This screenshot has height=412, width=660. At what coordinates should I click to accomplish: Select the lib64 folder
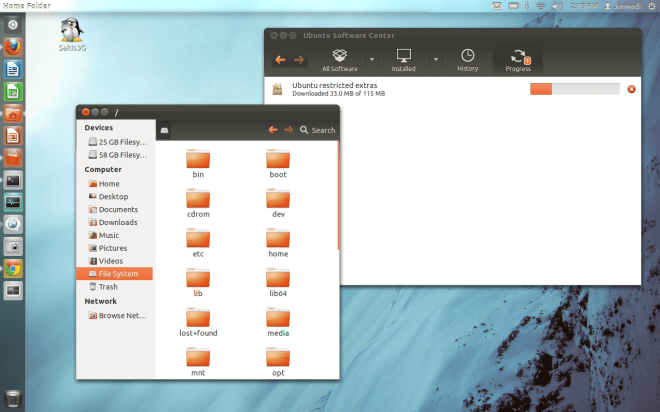278,282
